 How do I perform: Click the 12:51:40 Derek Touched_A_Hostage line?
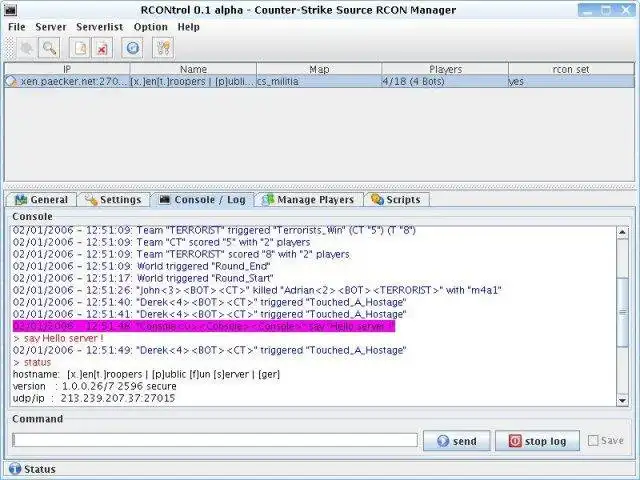pyautogui.click(x=210, y=302)
